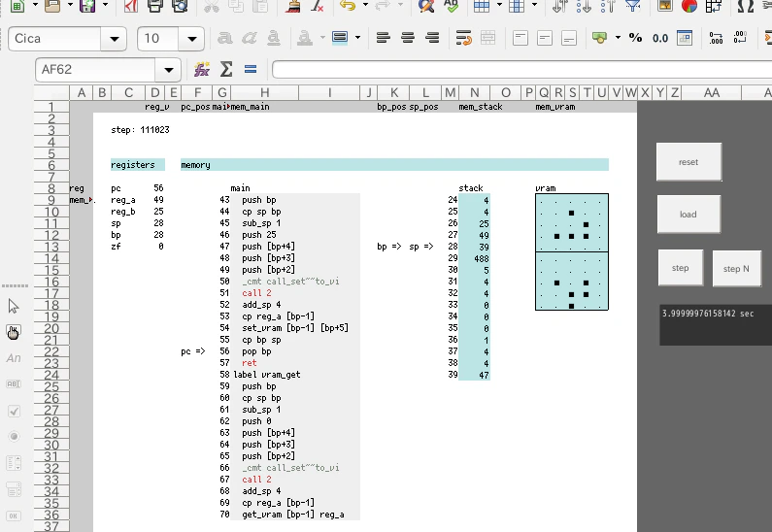This screenshot has height=532, width=772.
Task: Format as currency
Action: [599, 38]
